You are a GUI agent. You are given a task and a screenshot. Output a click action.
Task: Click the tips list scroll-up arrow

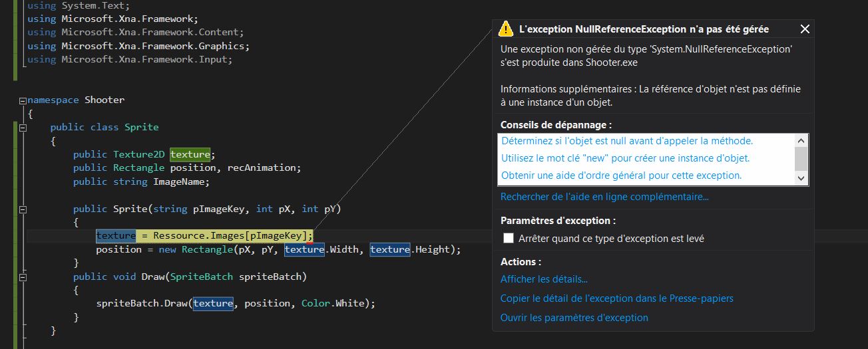[801, 141]
